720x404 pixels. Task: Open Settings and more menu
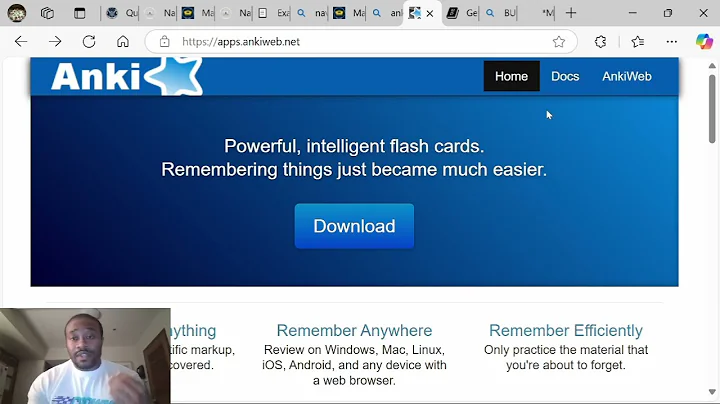pyautogui.click(x=671, y=42)
